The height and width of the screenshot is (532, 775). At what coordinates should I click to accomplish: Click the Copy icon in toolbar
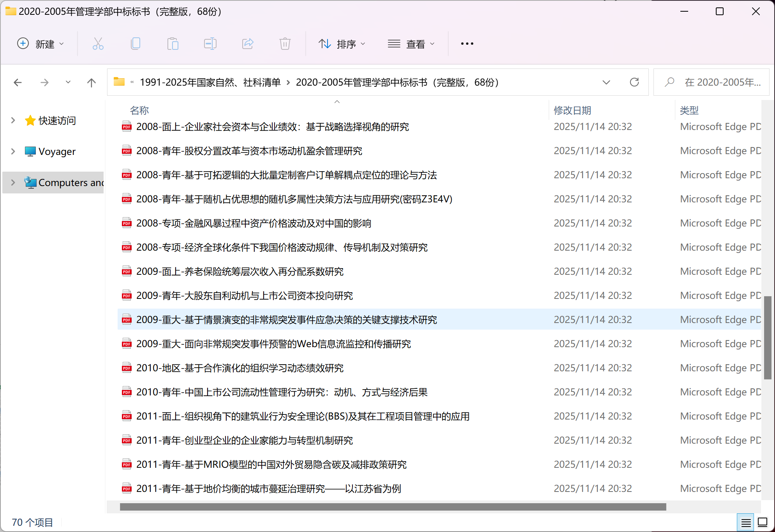coord(135,44)
